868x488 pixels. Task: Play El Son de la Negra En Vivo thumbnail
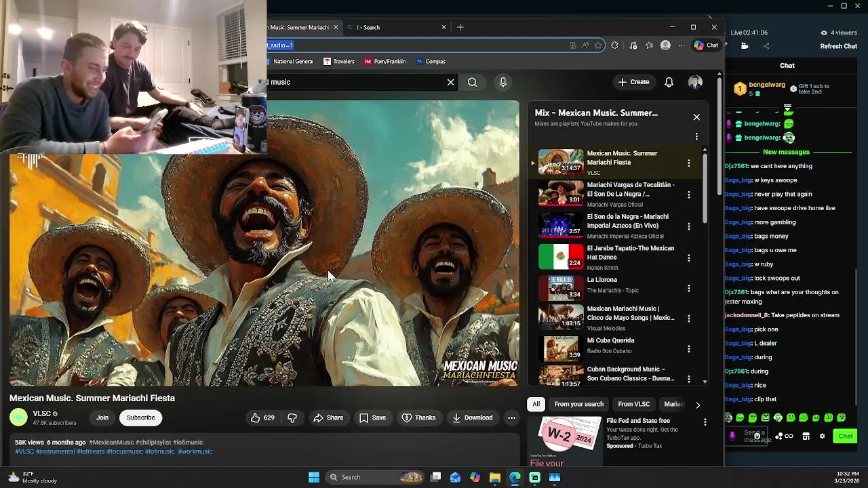tap(561, 226)
